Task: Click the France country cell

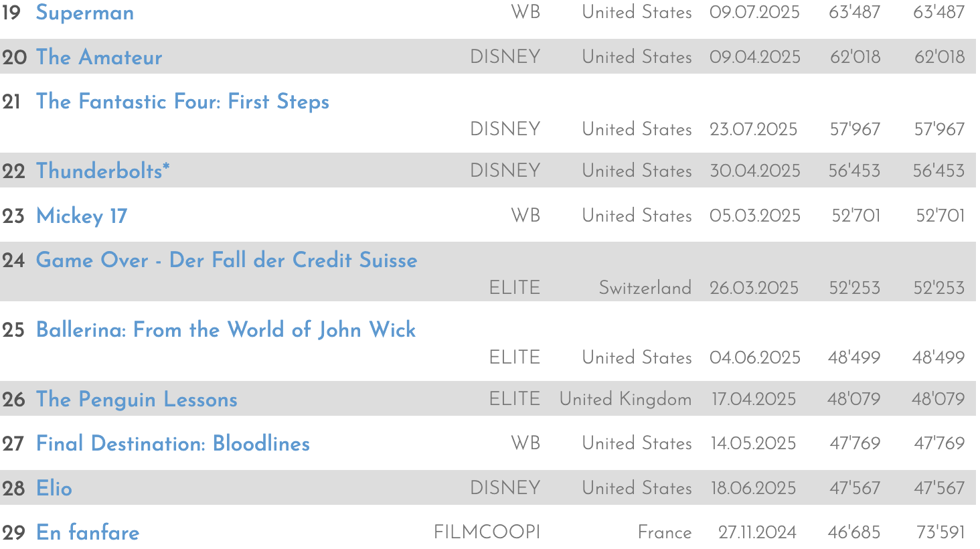Action: (665, 532)
